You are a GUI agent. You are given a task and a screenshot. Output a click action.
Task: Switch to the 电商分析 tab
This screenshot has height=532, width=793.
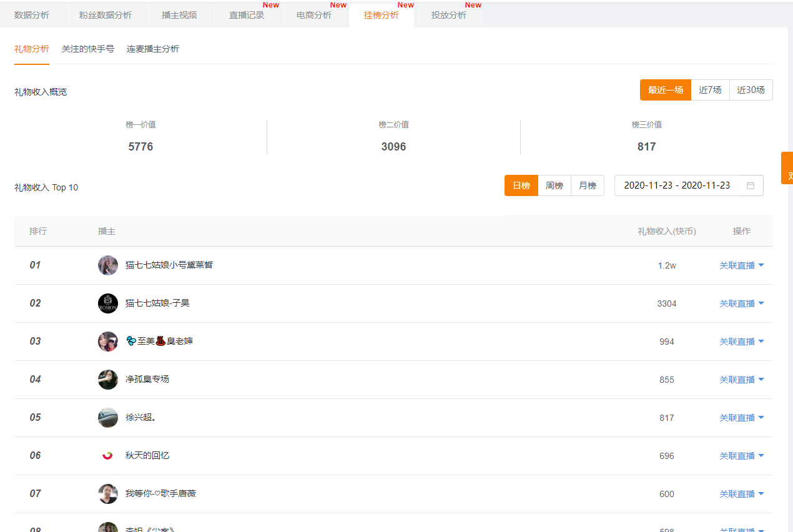click(314, 15)
